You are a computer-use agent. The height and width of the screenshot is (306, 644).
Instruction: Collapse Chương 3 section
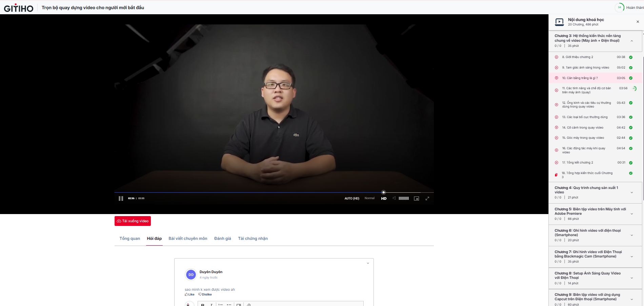[632, 41]
